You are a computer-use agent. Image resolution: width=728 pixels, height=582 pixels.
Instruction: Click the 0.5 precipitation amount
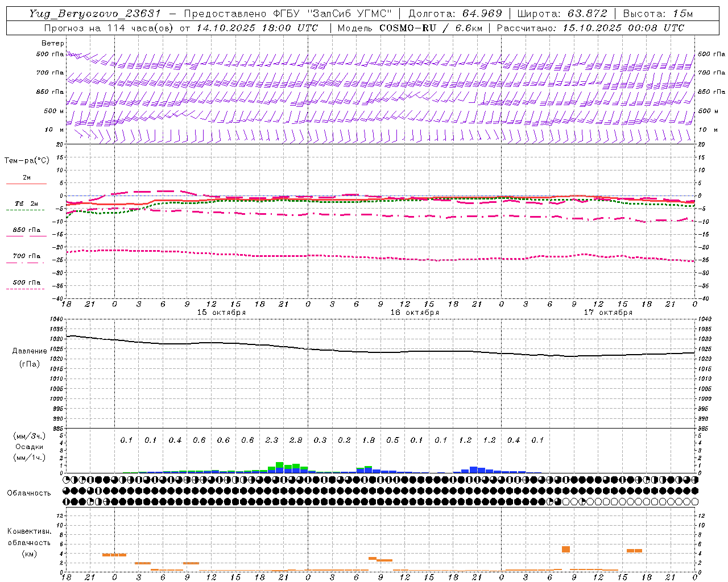(x=392, y=440)
